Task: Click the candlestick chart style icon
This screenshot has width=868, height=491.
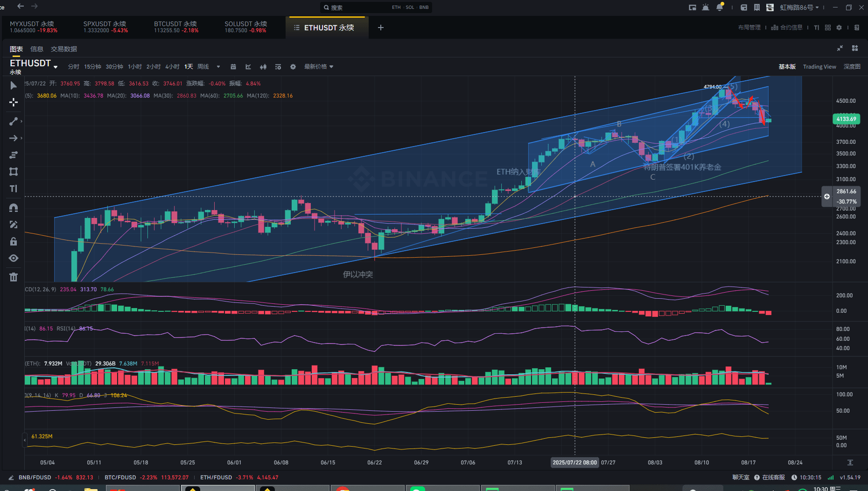Action: coord(263,67)
